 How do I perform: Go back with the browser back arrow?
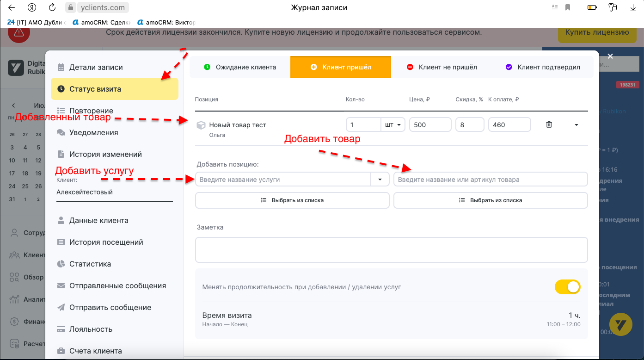click(x=12, y=7)
